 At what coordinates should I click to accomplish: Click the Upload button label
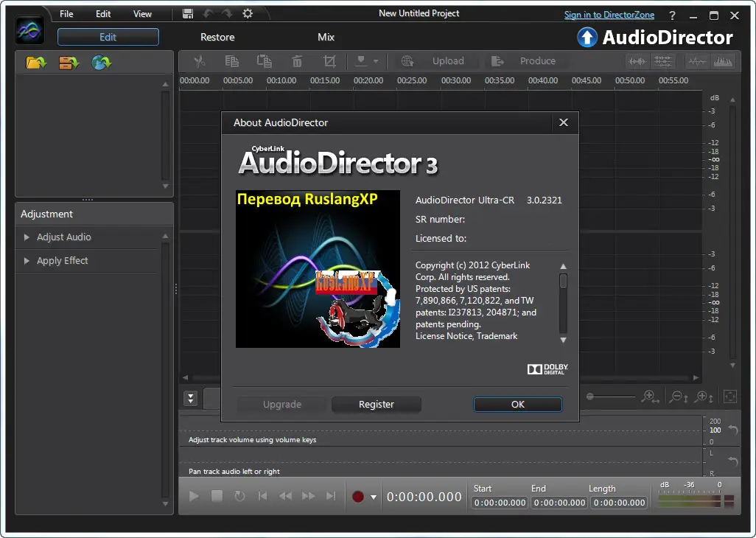pos(448,61)
